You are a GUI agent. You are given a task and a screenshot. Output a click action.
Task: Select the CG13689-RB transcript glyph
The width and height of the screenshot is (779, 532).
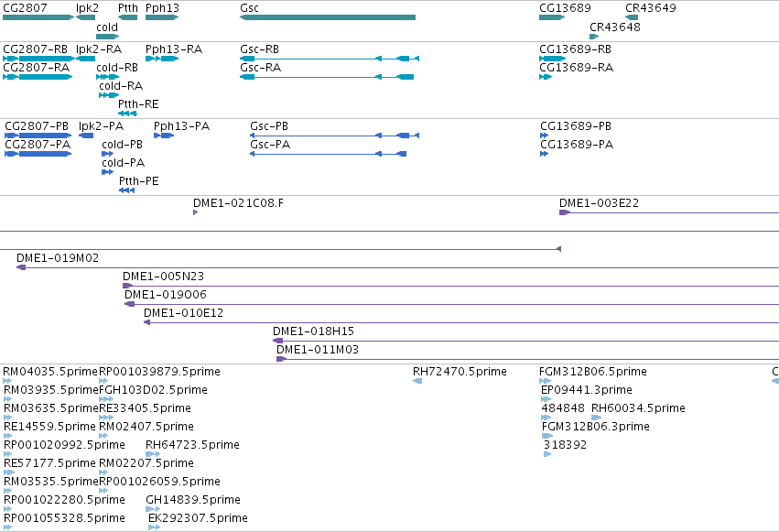pos(553,59)
